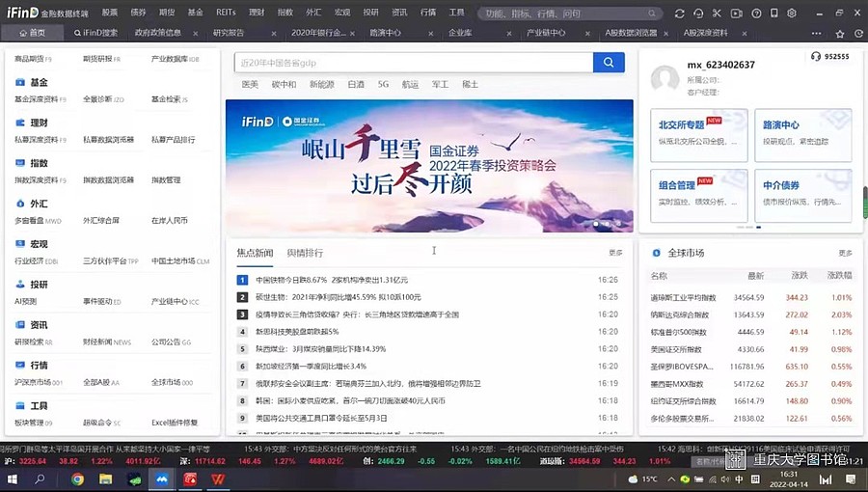Open the 组合管理 card
868x492 pixels.
pos(699,196)
